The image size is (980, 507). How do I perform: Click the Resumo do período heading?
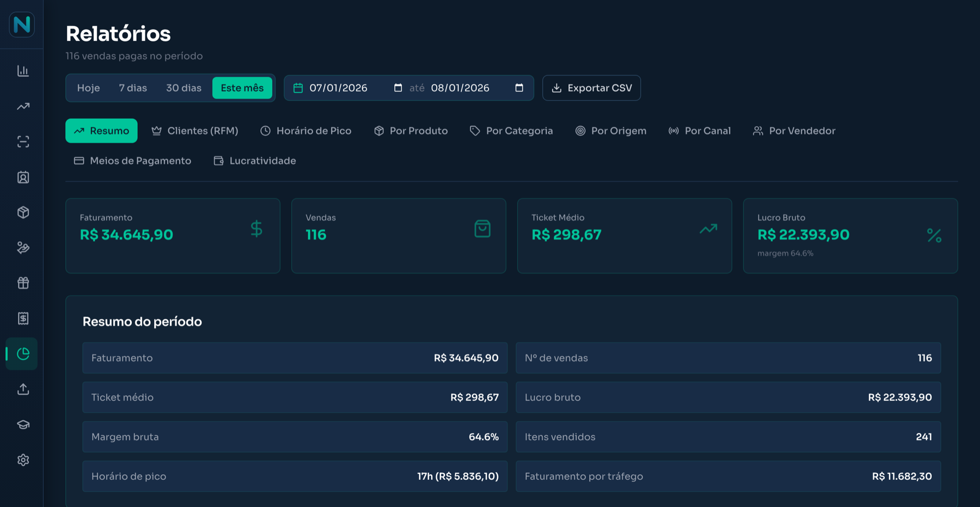(142, 322)
